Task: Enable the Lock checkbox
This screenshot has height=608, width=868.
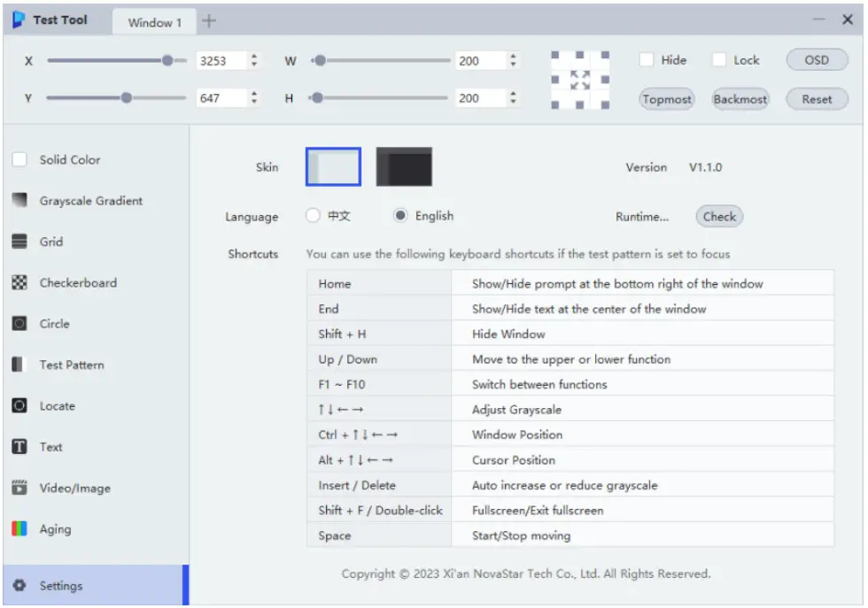Action: tap(720, 59)
